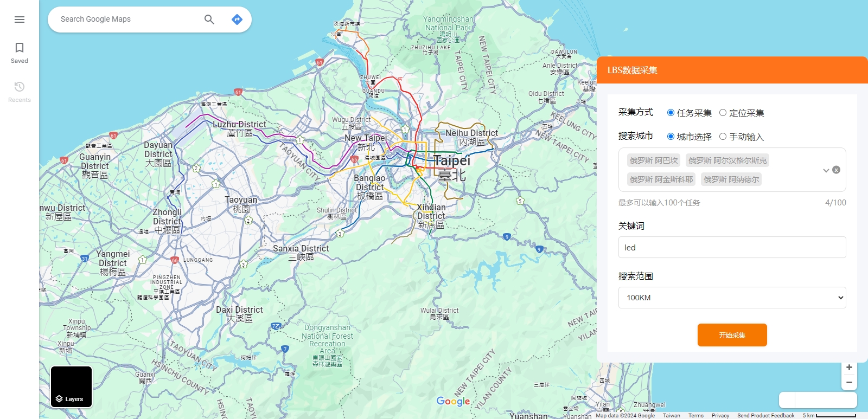
Task: Zoom in on the map
Action: tap(849, 368)
